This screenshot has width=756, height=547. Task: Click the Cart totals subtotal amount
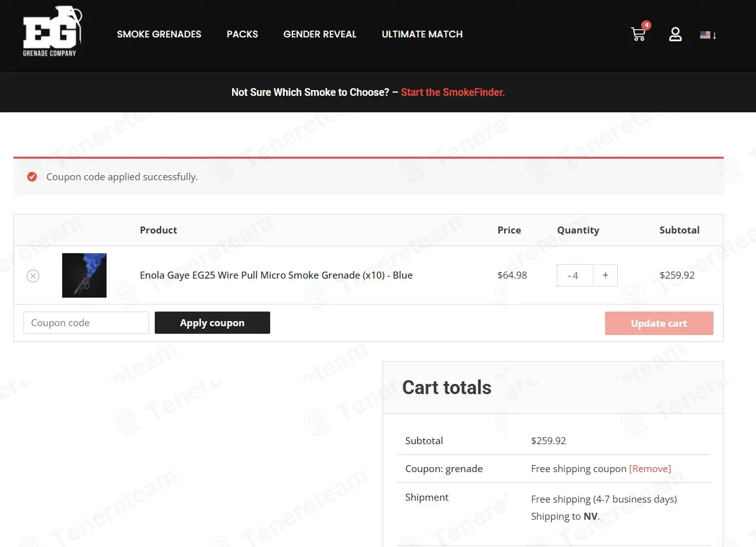point(548,440)
